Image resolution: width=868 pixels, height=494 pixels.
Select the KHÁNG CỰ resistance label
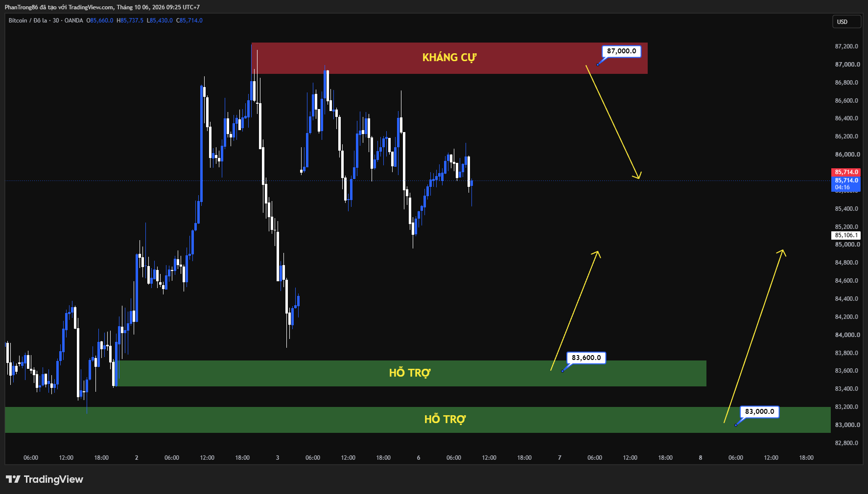point(449,58)
